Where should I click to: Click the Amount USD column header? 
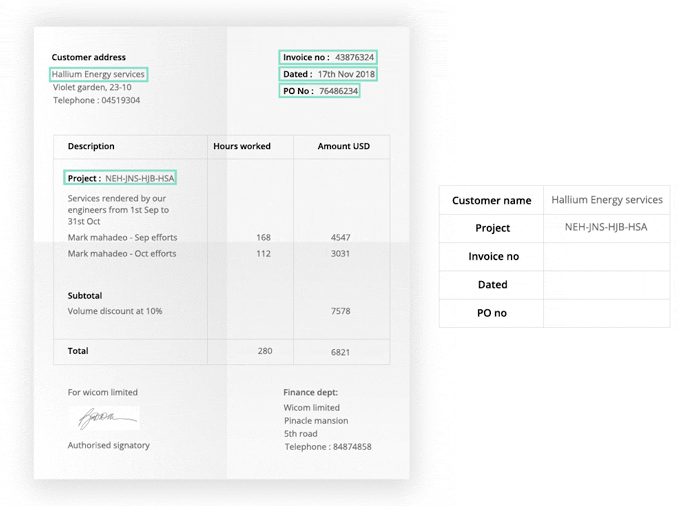coord(343,146)
